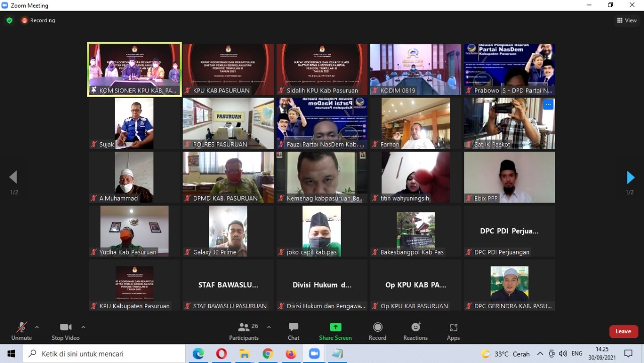Open the Reactions menu
Image resolution: width=644 pixels, height=363 pixels.
tap(415, 330)
